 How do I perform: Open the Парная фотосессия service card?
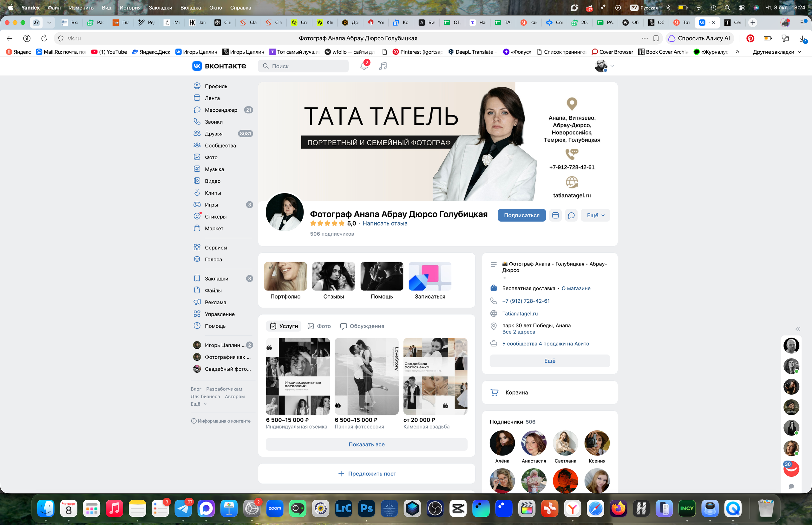click(366, 384)
